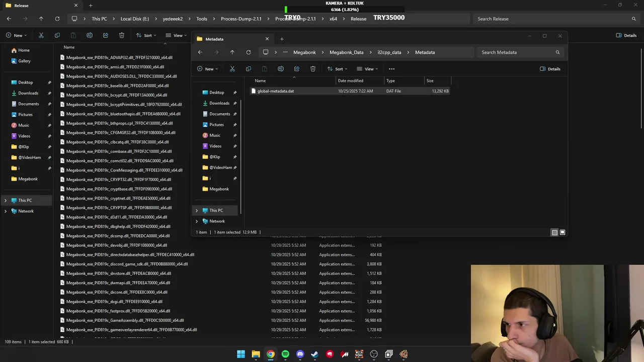Add new tab in Release window
The height and width of the screenshot is (362, 644).
[91, 6]
